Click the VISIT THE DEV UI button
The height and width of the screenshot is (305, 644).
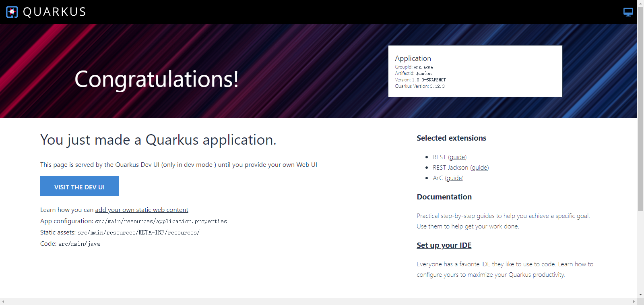tap(79, 186)
